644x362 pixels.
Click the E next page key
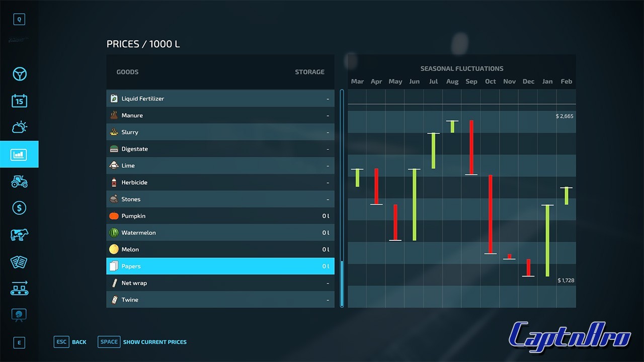click(19, 343)
